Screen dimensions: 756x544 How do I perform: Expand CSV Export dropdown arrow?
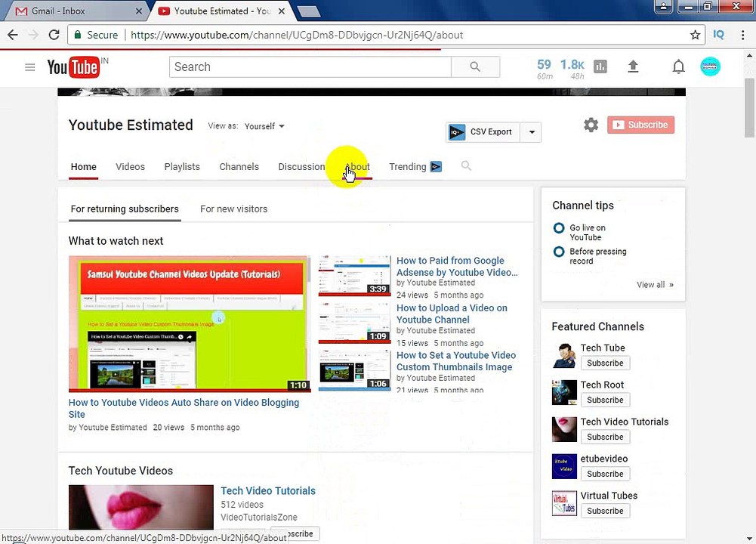(532, 132)
